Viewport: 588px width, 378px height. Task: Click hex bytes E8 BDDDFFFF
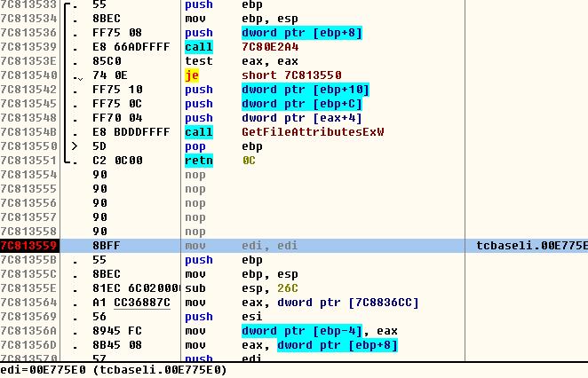(131, 132)
